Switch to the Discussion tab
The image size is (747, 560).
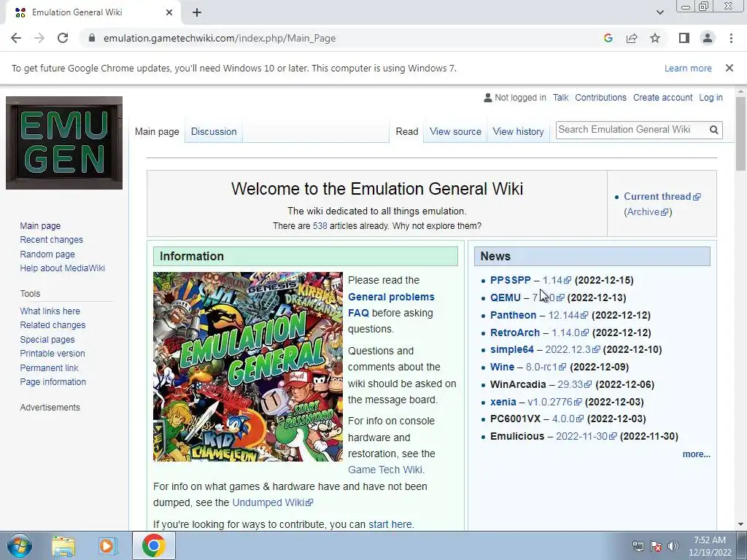click(x=214, y=131)
